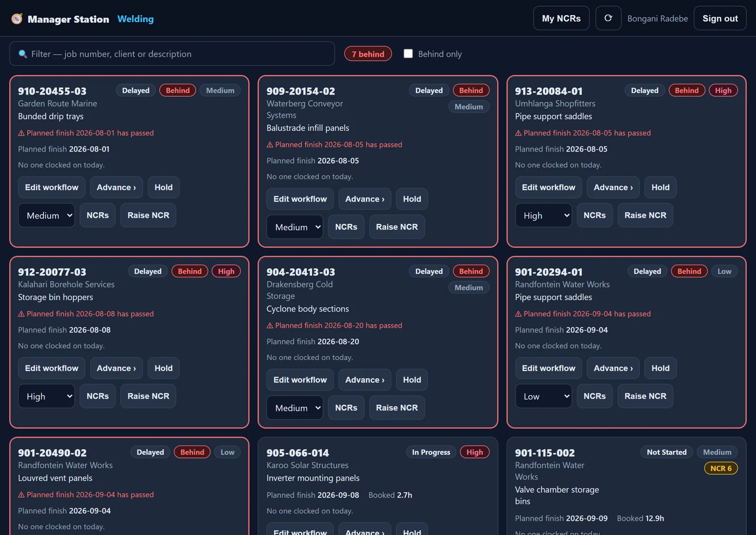Image resolution: width=756 pixels, height=535 pixels.
Task: Hold job 910-20455-03
Action: click(x=163, y=187)
